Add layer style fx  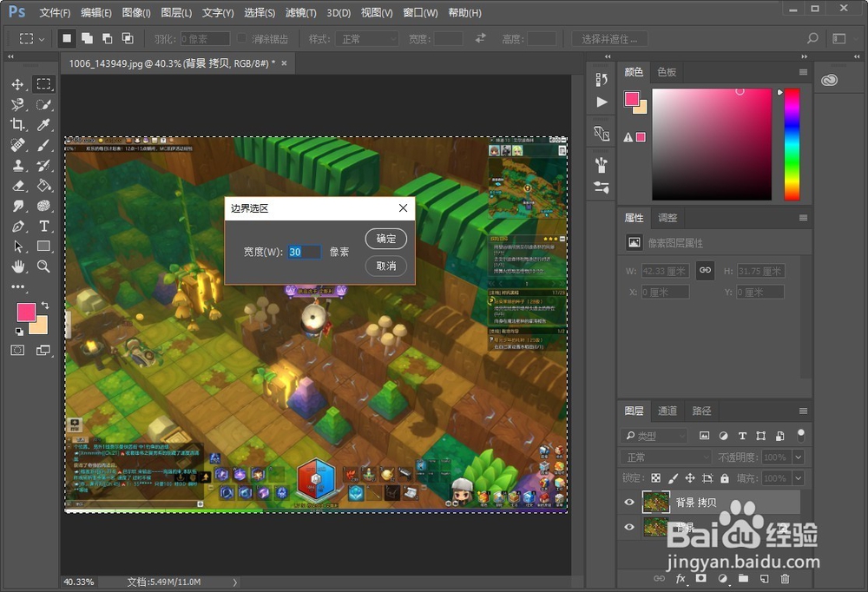click(681, 579)
